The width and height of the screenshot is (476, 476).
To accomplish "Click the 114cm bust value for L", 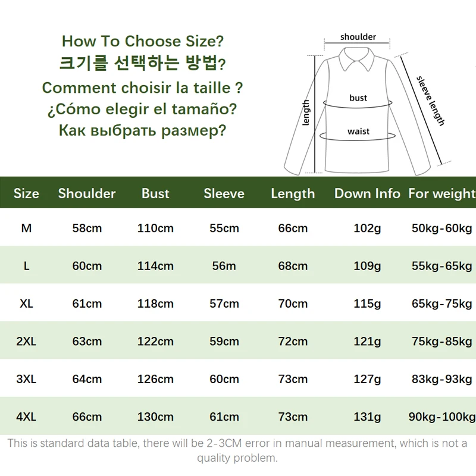I will click(x=155, y=266).
